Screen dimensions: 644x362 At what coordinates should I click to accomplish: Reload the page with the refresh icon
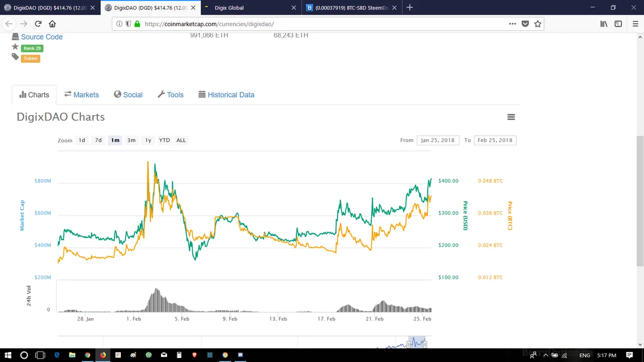coord(38,24)
